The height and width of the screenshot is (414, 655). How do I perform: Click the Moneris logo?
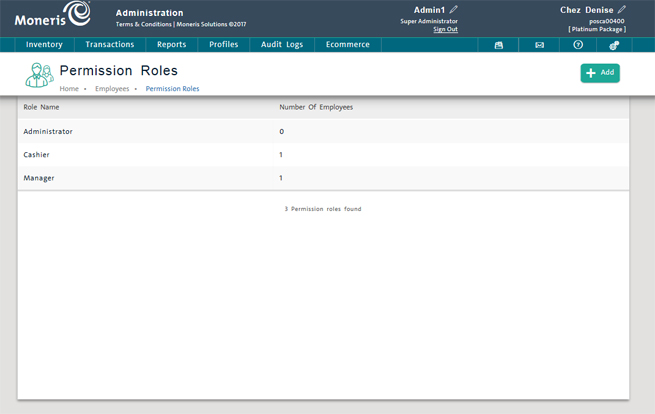pos(53,14)
